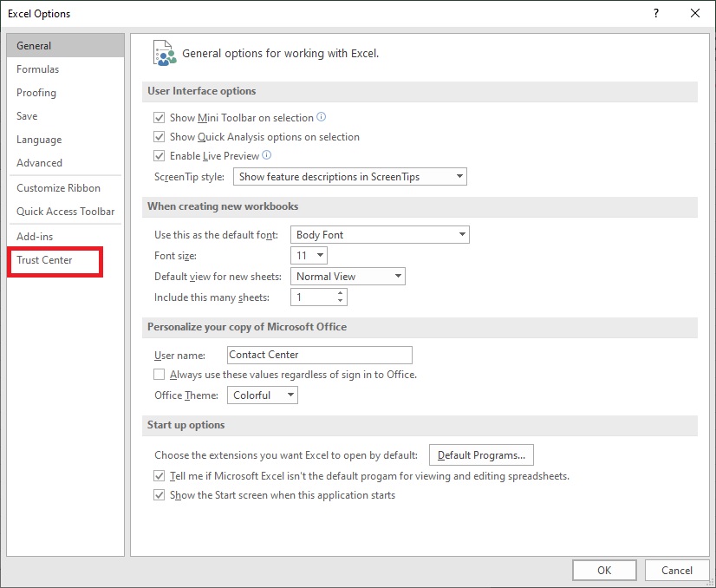Select the Advanced category

pyautogui.click(x=65, y=163)
